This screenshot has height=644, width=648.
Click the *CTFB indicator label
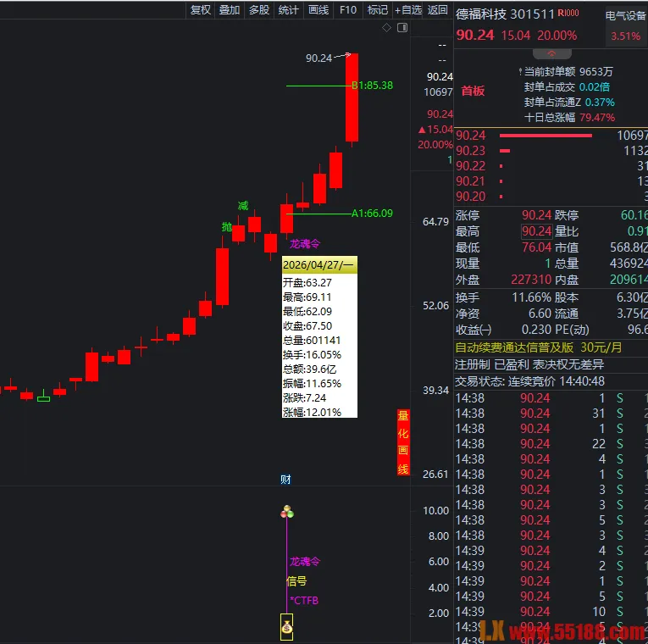[x=304, y=600]
